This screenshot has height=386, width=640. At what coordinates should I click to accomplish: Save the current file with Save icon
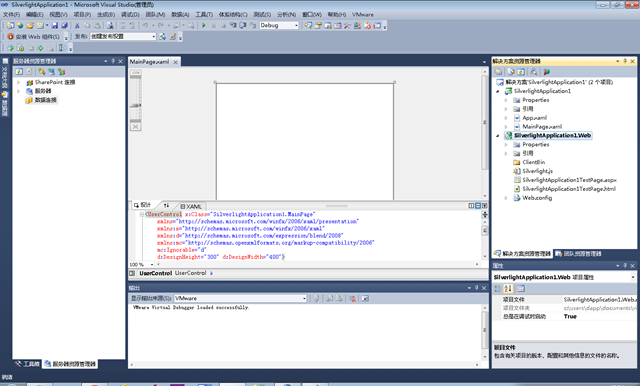coord(55,25)
